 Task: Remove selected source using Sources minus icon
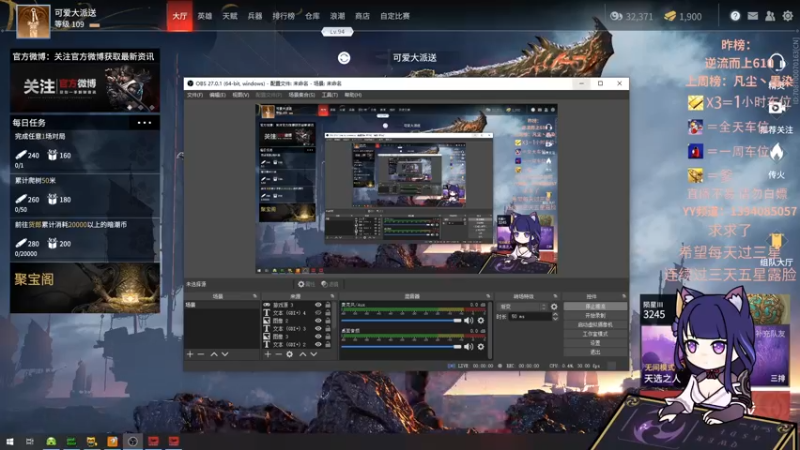pyautogui.click(x=278, y=354)
